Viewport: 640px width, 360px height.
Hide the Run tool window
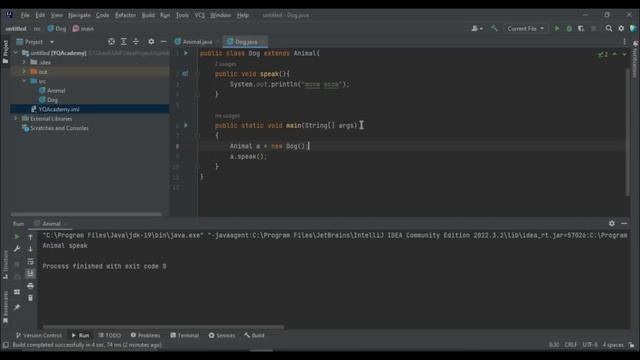624,223
